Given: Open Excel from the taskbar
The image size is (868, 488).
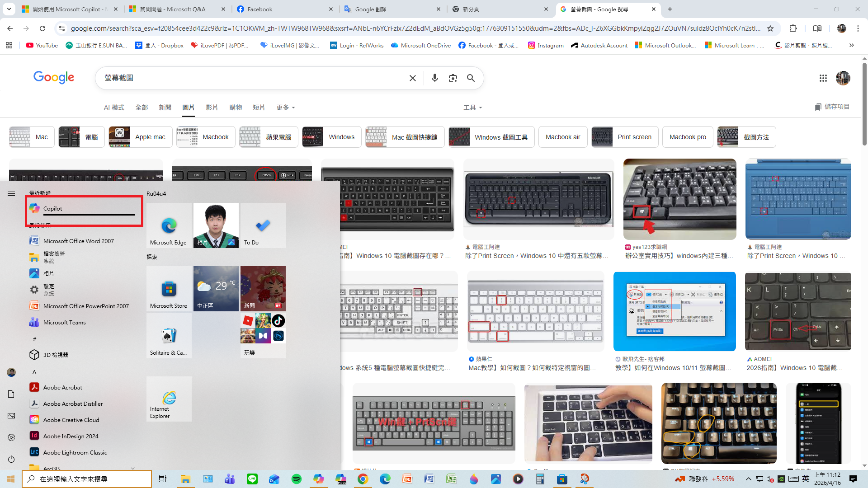Looking at the screenshot, I should click(451, 479).
